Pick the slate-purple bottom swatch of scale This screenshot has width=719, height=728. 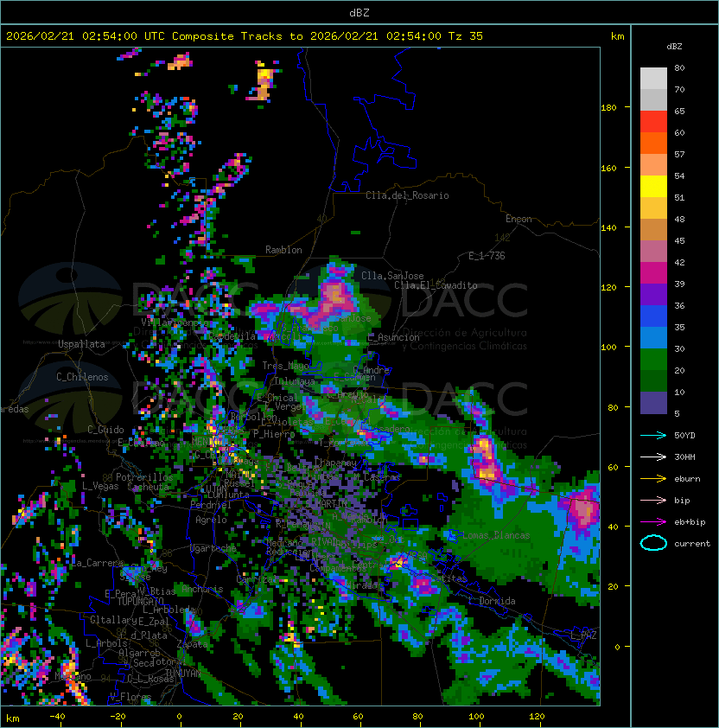[653, 403]
